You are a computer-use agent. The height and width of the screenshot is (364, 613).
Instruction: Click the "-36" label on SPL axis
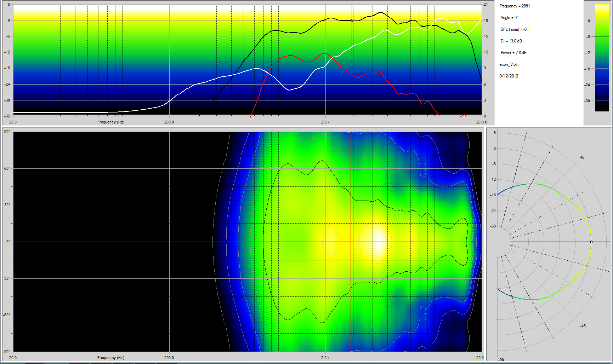click(x=7, y=116)
